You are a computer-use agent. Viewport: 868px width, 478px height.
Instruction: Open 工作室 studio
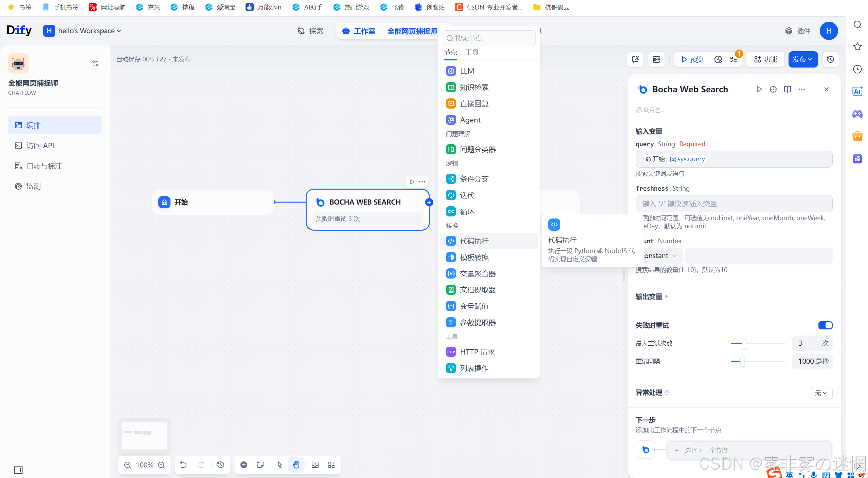coord(359,31)
